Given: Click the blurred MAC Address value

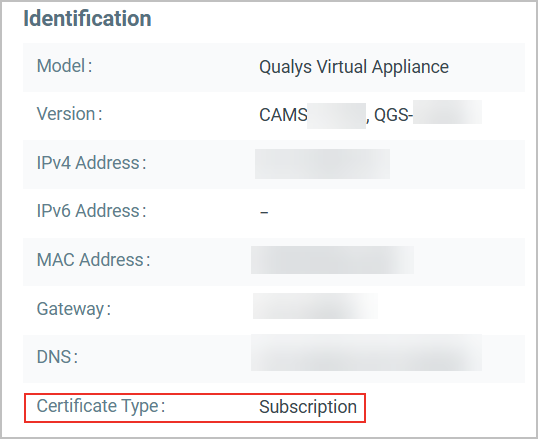Looking at the screenshot, I should pyautogui.click(x=332, y=260).
